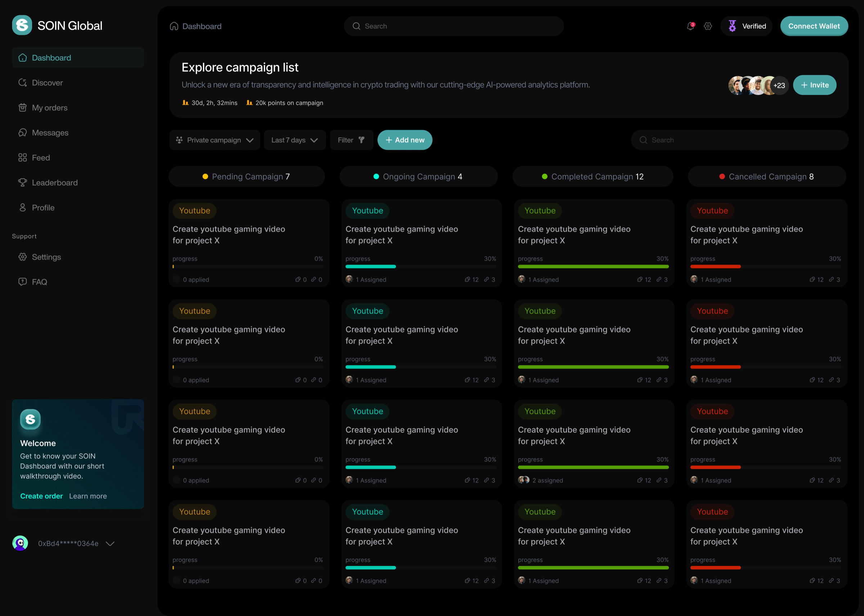Click the SOIN Global logo
Screen dimensions: 864x616
(x=57, y=26)
